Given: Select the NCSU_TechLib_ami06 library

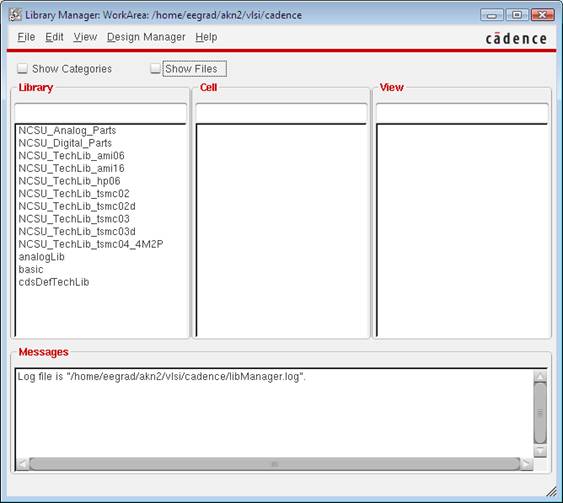Looking at the screenshot, I should pos(71,155).
